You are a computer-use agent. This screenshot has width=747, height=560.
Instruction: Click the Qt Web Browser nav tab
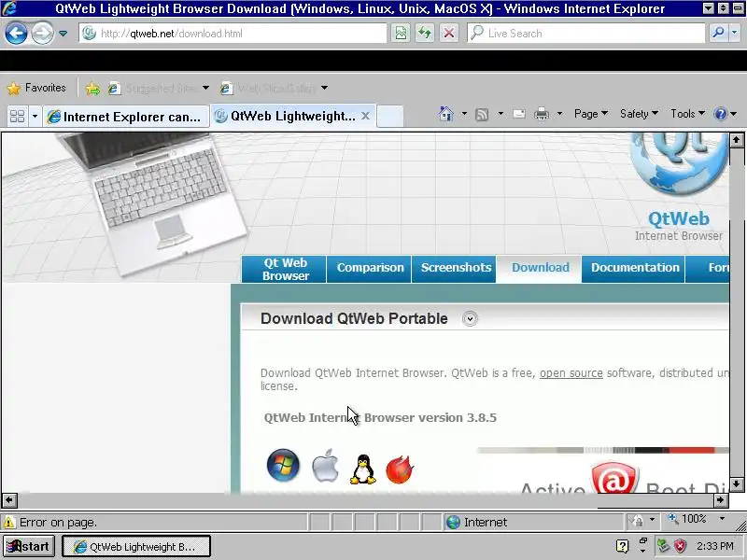284,269
